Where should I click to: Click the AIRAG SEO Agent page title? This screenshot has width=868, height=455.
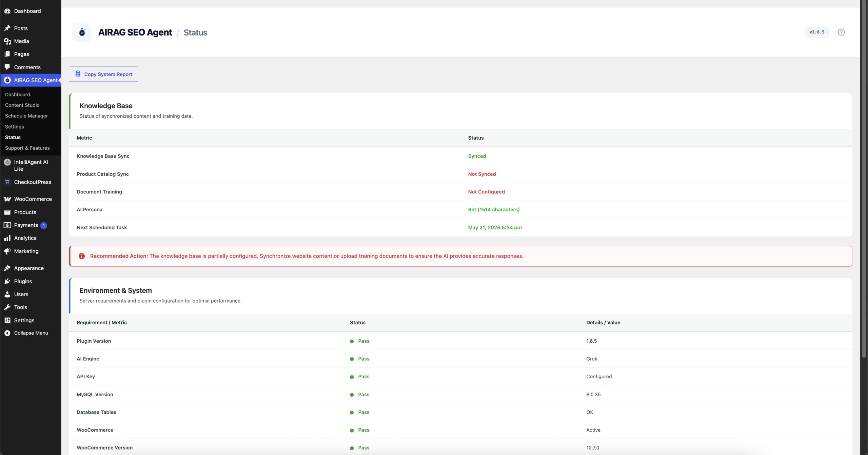[x=135, y=33]
